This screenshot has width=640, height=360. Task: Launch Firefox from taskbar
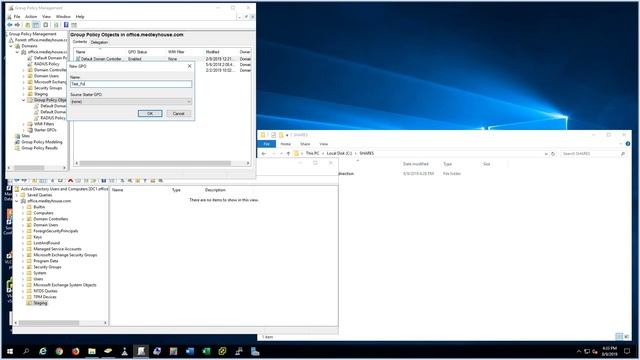point(76,351)
